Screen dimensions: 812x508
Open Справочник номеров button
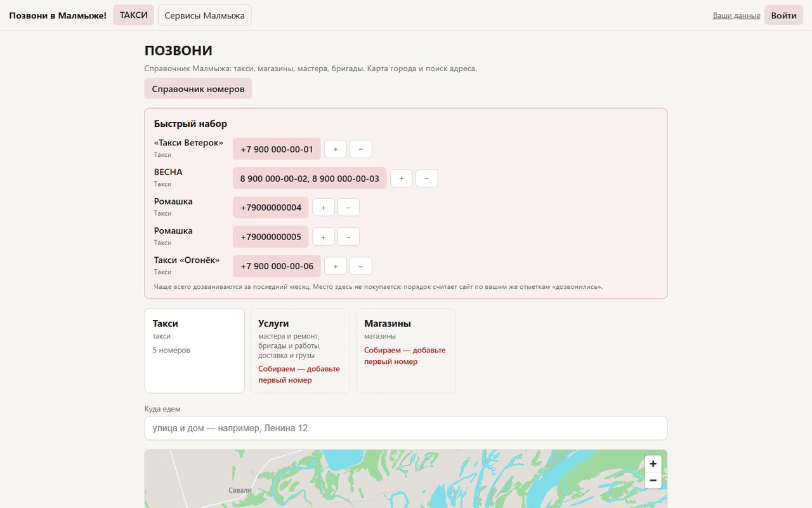click(198, 89)
